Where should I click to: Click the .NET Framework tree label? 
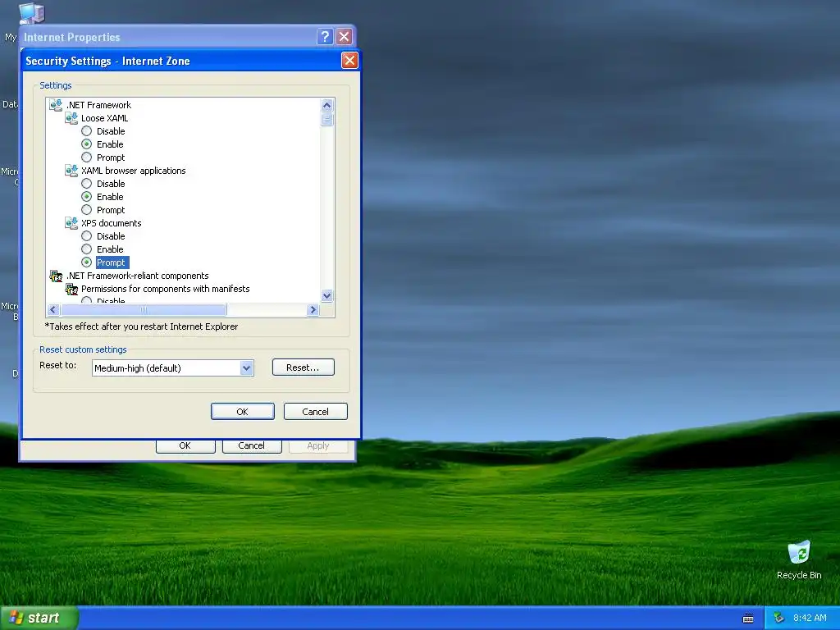pyautogui.click(x=98, y=105)
